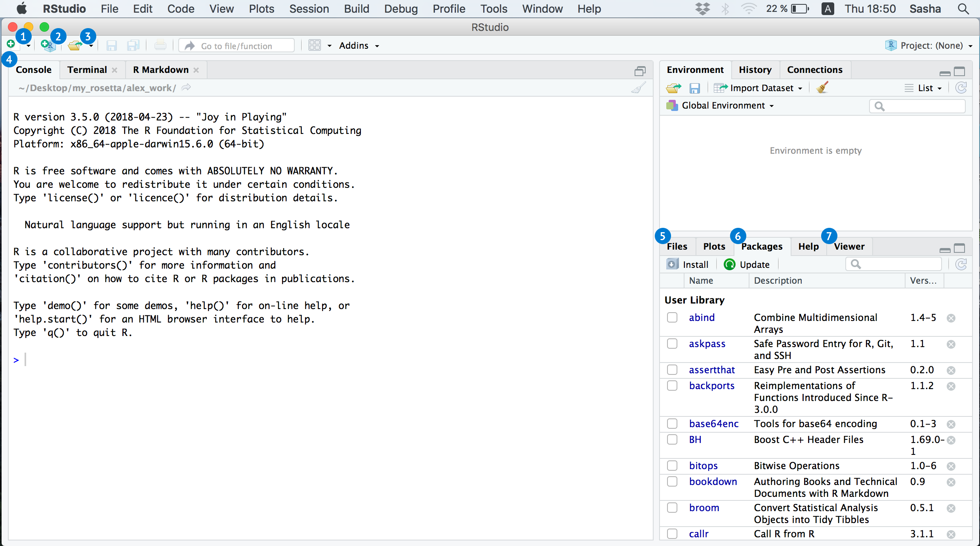Open the abind package link
Screen dimensions: 980x546
pos(702,317)
